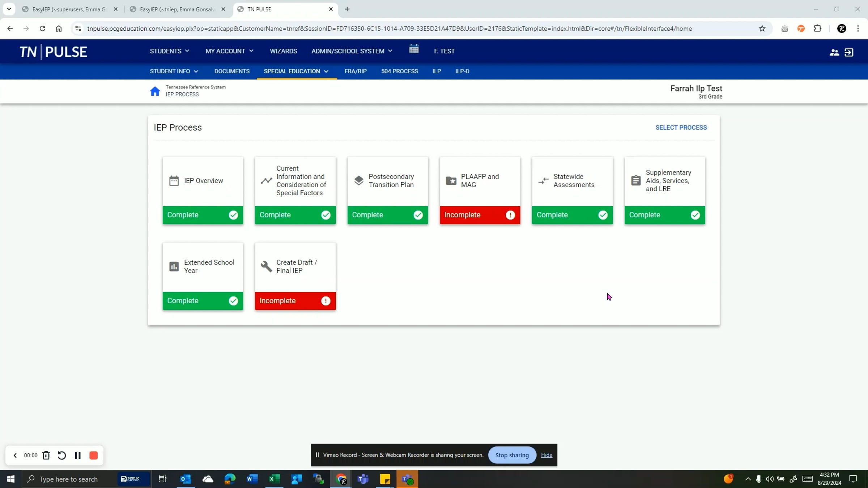Open the Supplementary Aids clipboard icon

636,180
